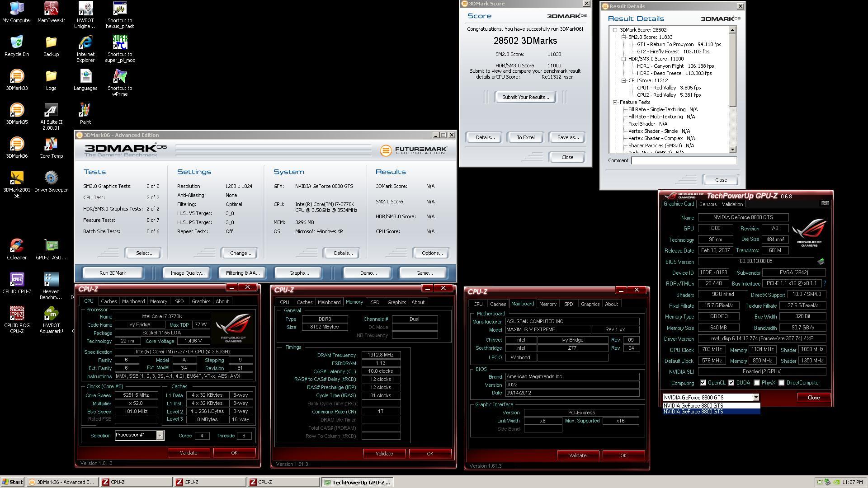Click the Graphs button in 3DMark06

299,273
